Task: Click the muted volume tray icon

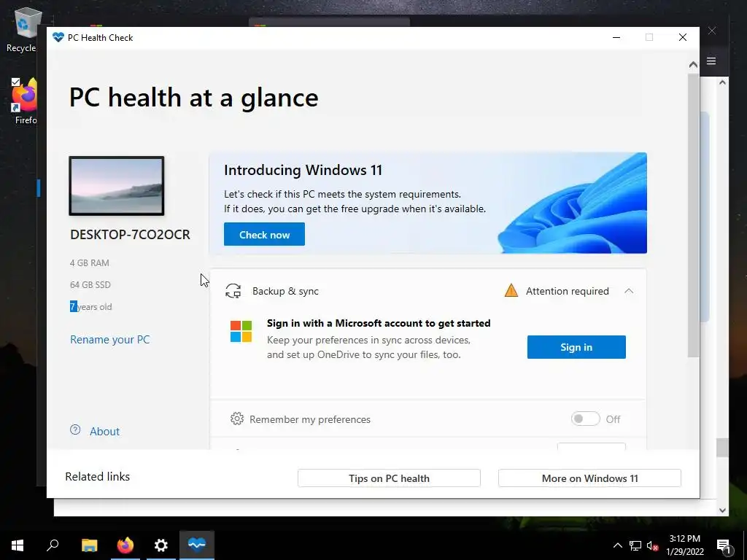Action: [x=653, y=545]
